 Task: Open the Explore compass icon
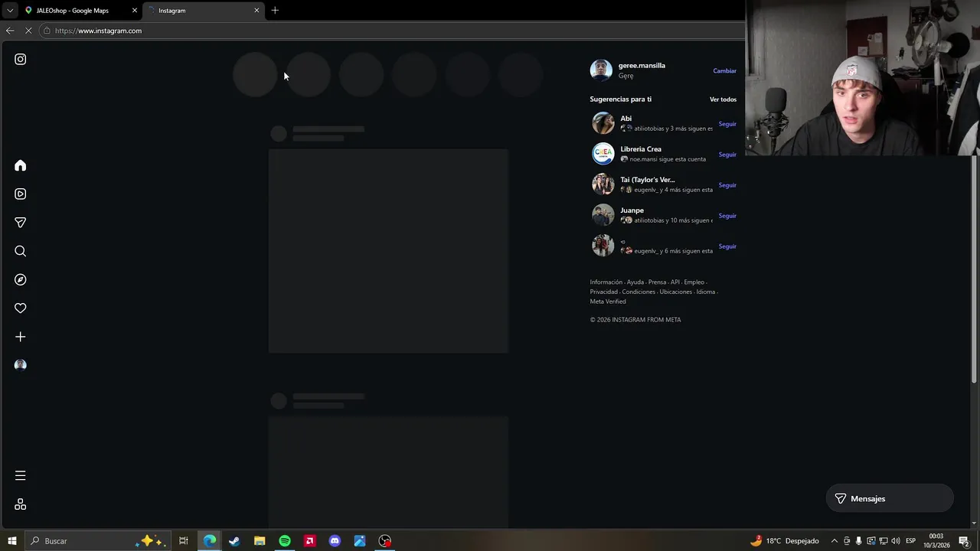(x=21, y=280)
